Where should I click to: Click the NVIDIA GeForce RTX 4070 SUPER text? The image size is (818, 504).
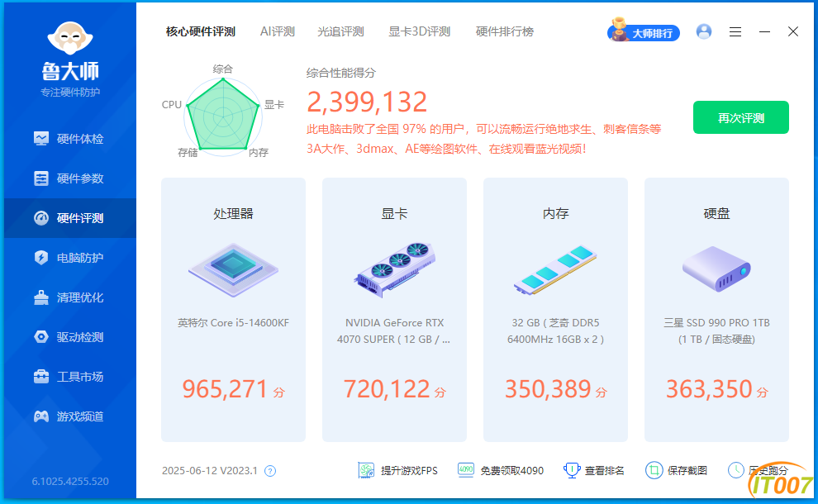click(394, 331)
